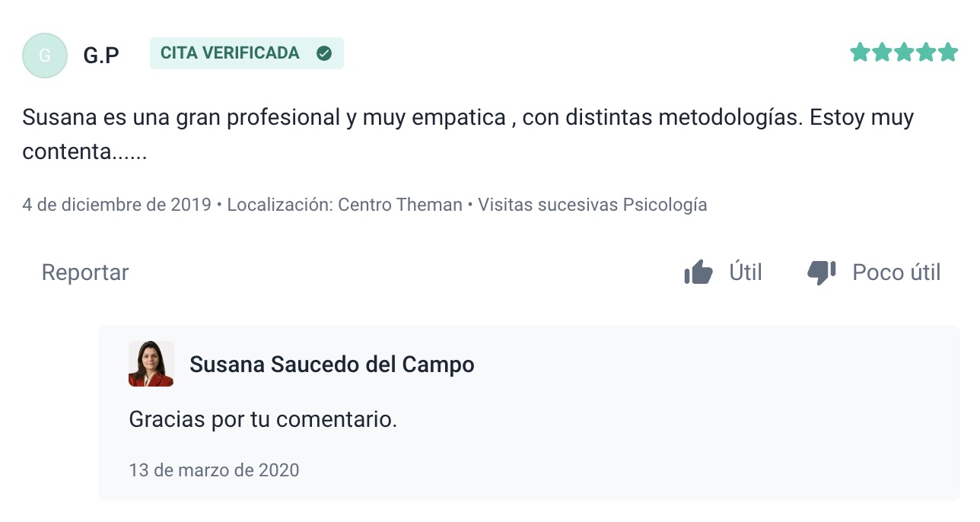Click the third rating star
This screenshot has height=522, width=980.
tap(904, 53)
